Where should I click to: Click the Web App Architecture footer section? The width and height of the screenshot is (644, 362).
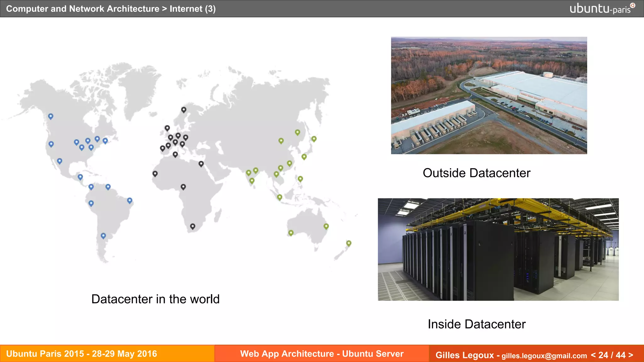click(x=322, y=354)
